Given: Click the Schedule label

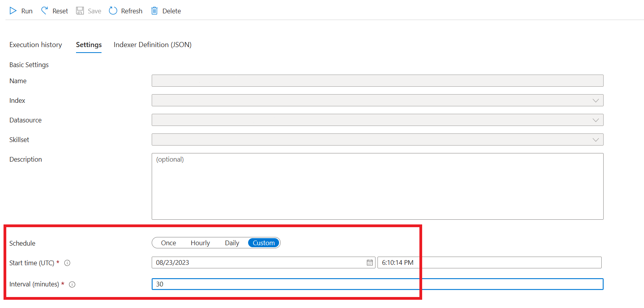Looking at the screenshot, I should 22,243.
